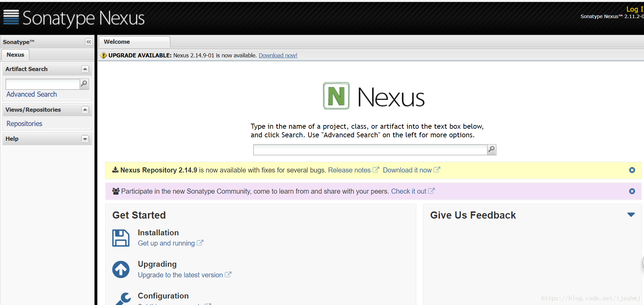This screenshot has height=305, width=644.
Task: Focus the main Welcome search box
Action: pos(370,150)
